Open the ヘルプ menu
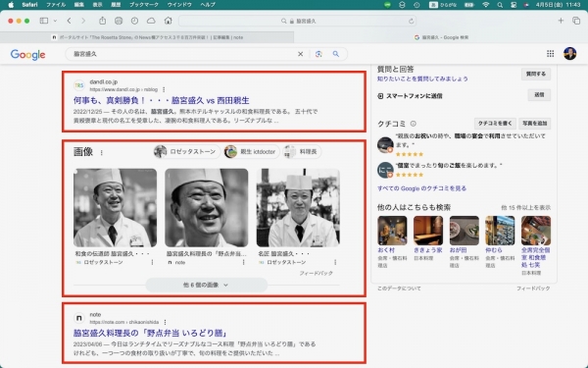The image size is (588, 368). [x=208, y=5]
